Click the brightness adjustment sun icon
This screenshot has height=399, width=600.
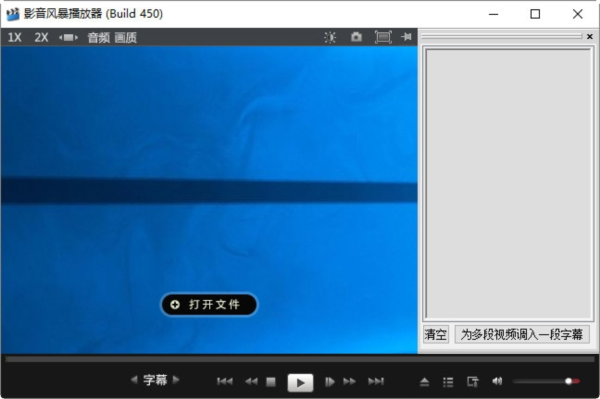(330, 37)
